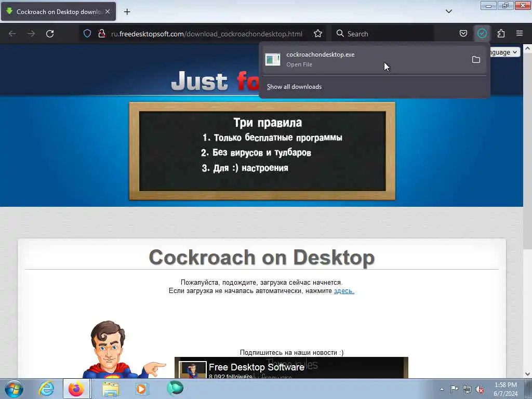Expand the list all tabs chevron

(x=449, y=11)
